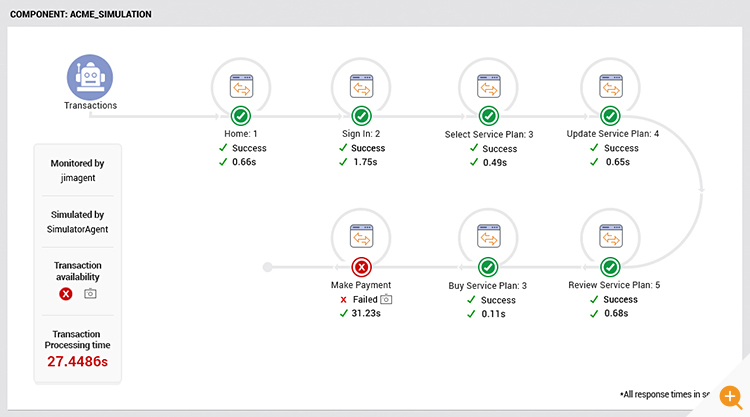The image size is (750, 417).
Task: Click the grey end-of-flow dot
Action: [x=268, y=267]
